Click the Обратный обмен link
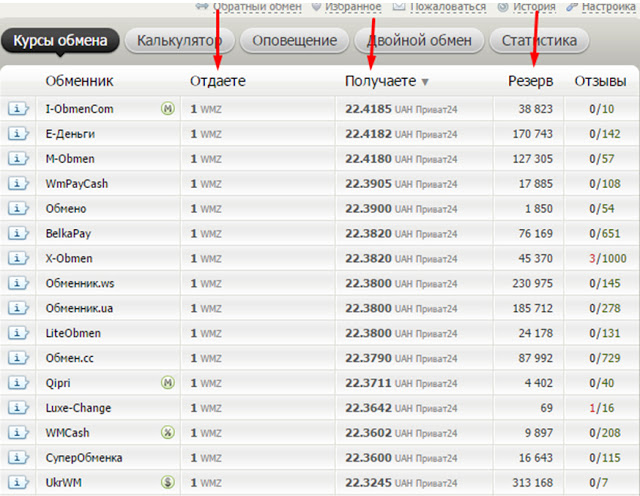Image resolution: width=640 pixels, height=496 pixels. click(x=257, y=7)
